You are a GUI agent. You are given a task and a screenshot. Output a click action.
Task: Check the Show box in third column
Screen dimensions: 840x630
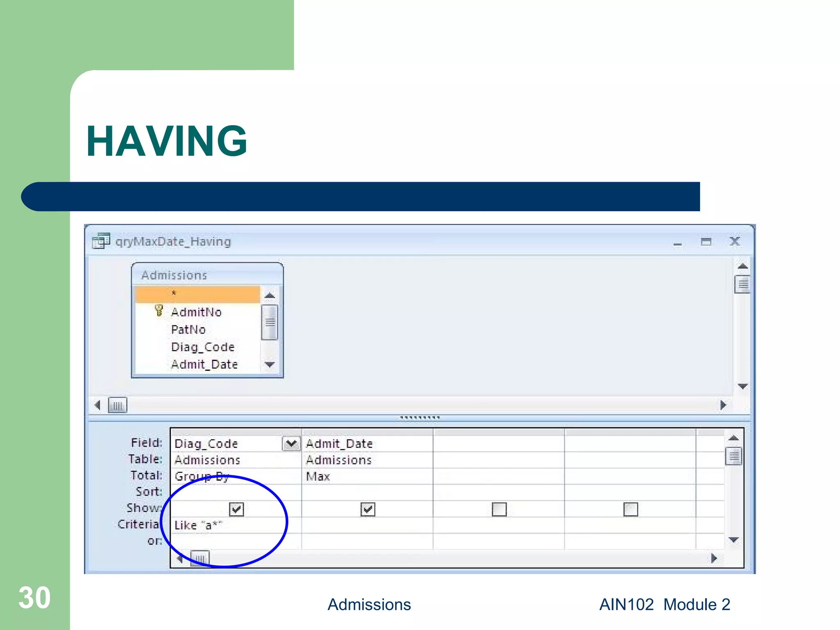(499, 509)
